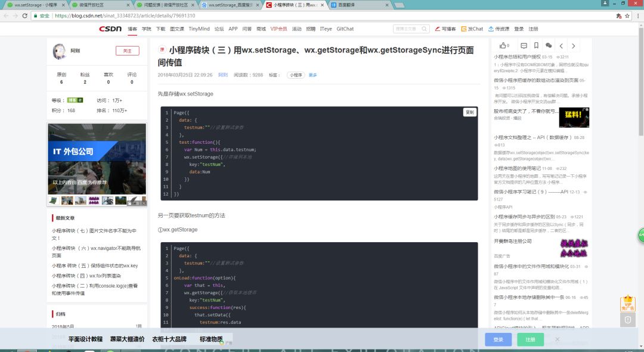
Task: Click 注册 link in top navigation
Action: pos(533,29)
